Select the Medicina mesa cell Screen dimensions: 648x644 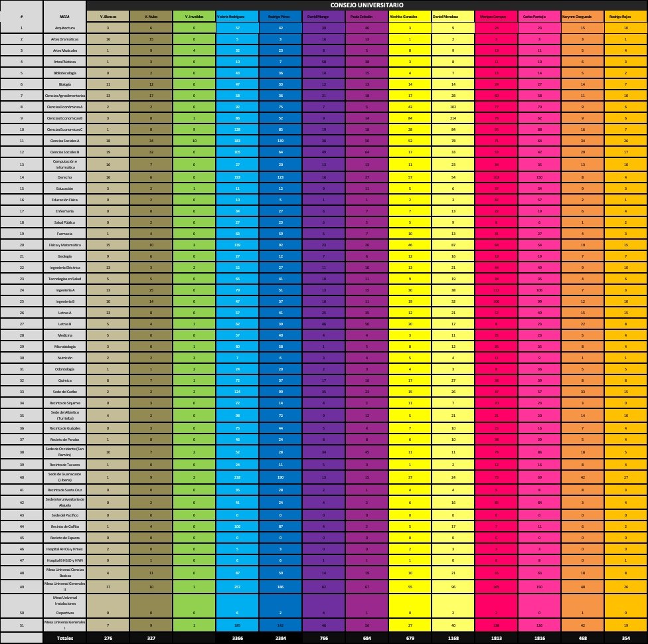(x=64, y=337)
